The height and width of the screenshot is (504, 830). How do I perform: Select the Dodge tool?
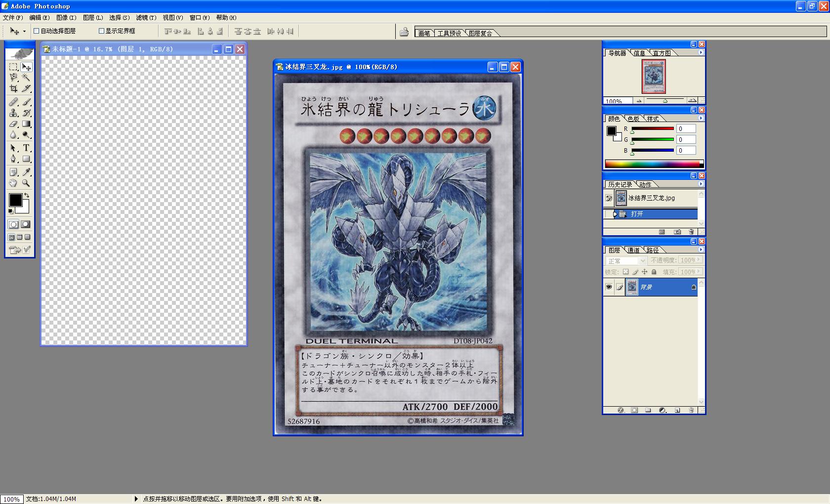tap(26, 134)
